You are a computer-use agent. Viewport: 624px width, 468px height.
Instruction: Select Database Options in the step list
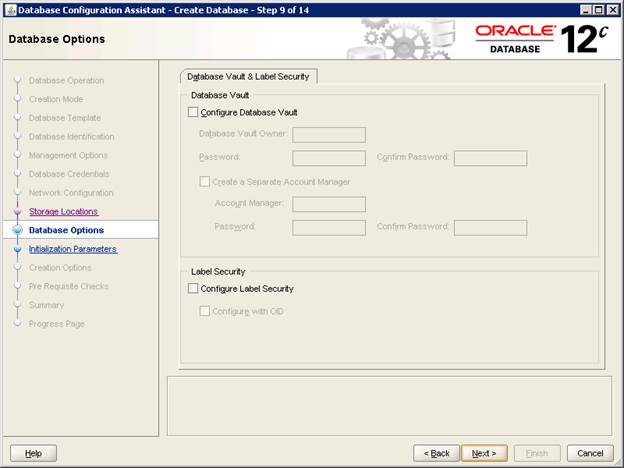[66, 230]
